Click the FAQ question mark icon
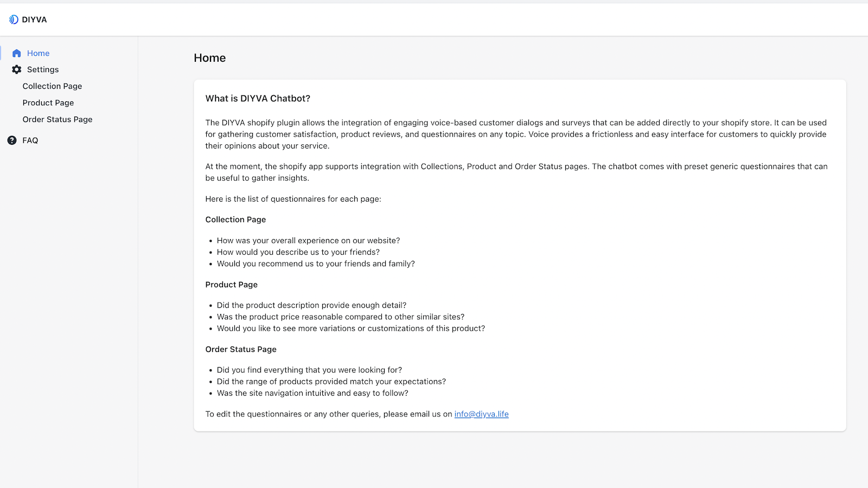The width and height of the screenshot is (868, 488). pyautogui.click(x=12, y=140)
